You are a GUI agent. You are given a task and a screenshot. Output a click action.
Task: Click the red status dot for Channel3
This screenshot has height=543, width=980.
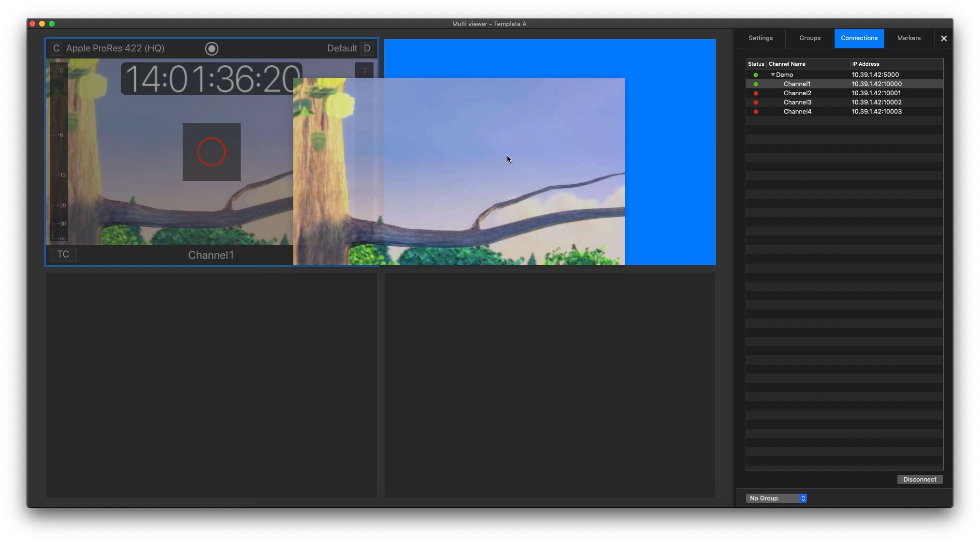click(756, 103)
